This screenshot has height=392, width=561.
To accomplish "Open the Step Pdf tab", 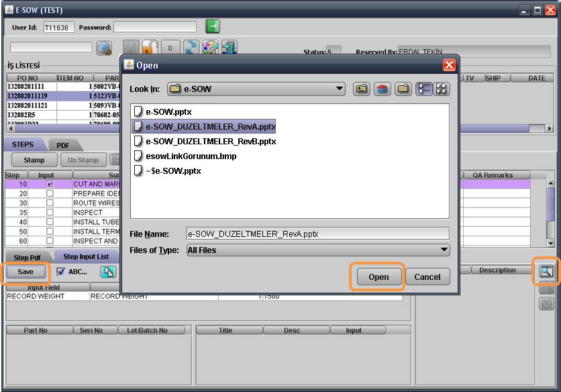I will (x=28, y=257).
